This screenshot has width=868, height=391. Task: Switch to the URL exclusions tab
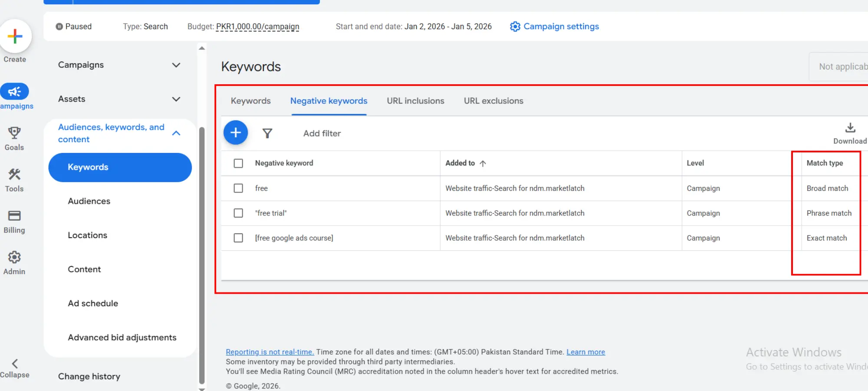(x=493, y=101)
